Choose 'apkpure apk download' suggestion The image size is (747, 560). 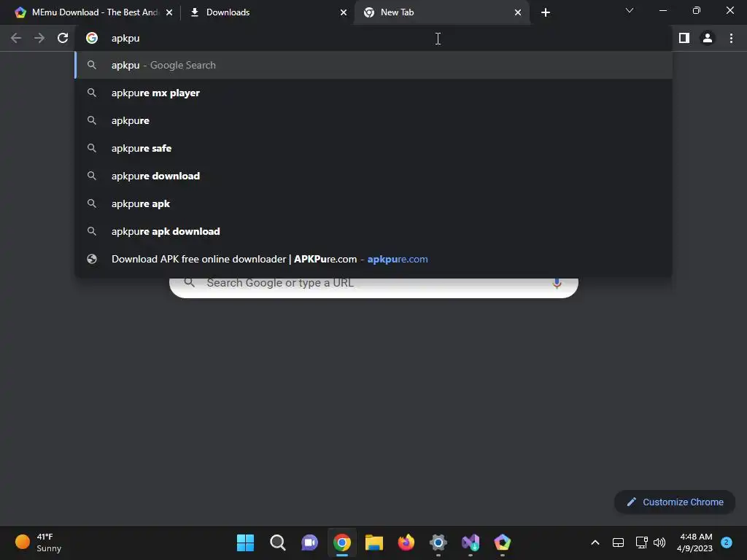point(373,231)
